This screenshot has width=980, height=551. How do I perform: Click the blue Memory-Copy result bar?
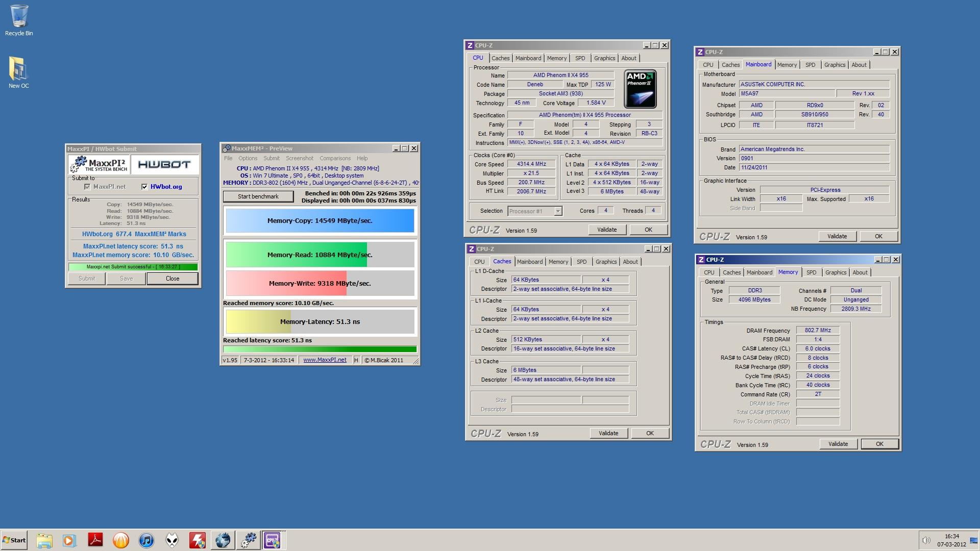pos(320,221)
